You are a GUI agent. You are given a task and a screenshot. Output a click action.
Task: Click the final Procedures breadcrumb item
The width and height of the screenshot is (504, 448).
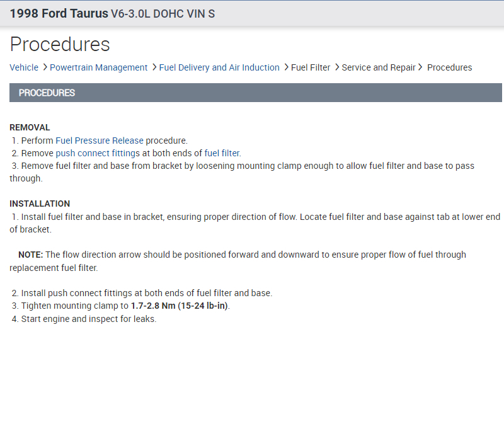[449, 67]
